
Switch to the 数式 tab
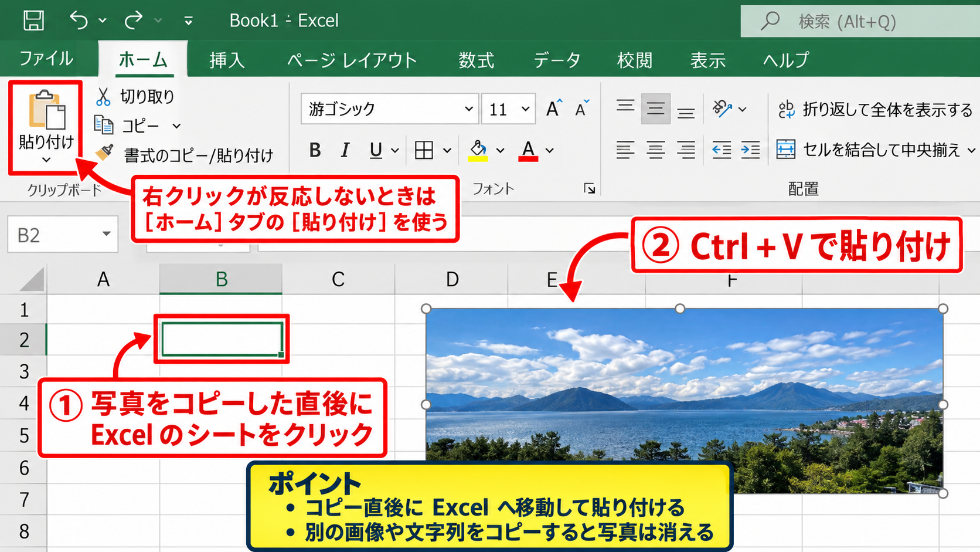476,60
